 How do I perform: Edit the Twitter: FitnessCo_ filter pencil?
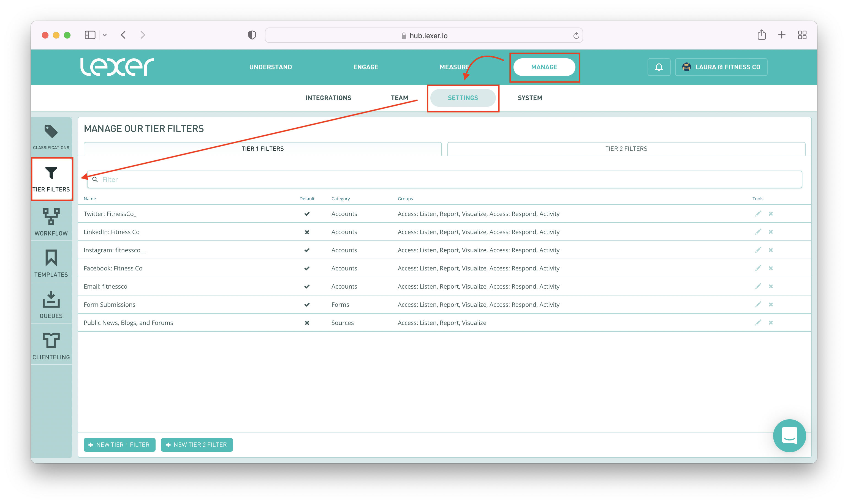click(x=758, y=214)
